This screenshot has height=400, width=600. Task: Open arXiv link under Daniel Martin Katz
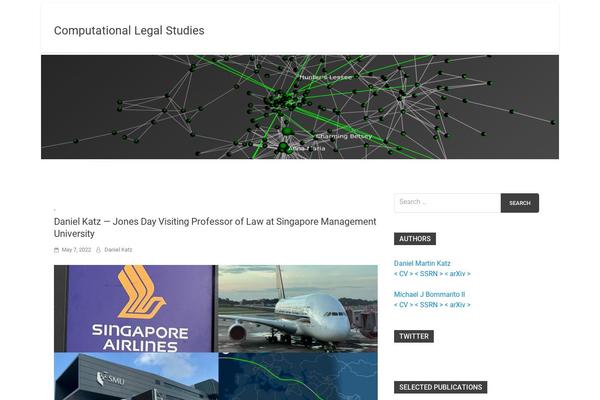[x=458, y=274]
